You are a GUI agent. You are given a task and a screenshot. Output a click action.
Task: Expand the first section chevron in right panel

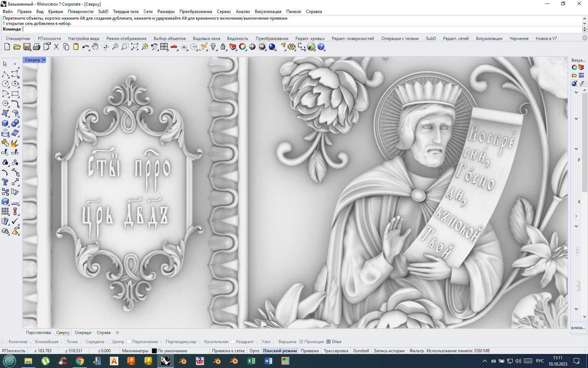tap(576, 93)
